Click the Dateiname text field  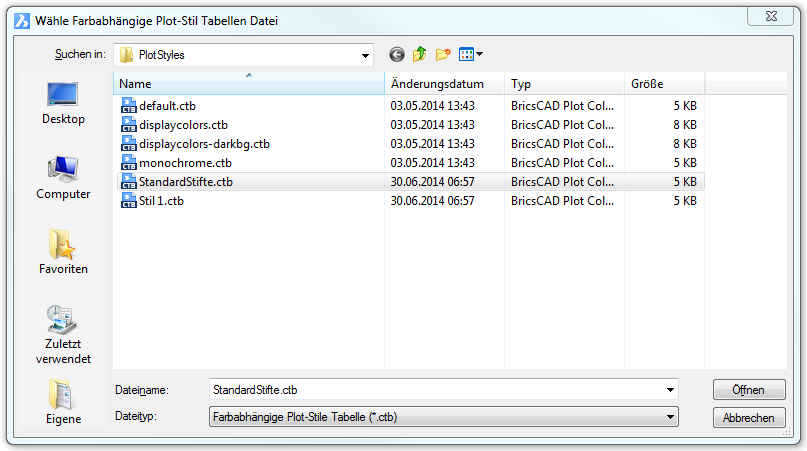[x=435, y=389]
